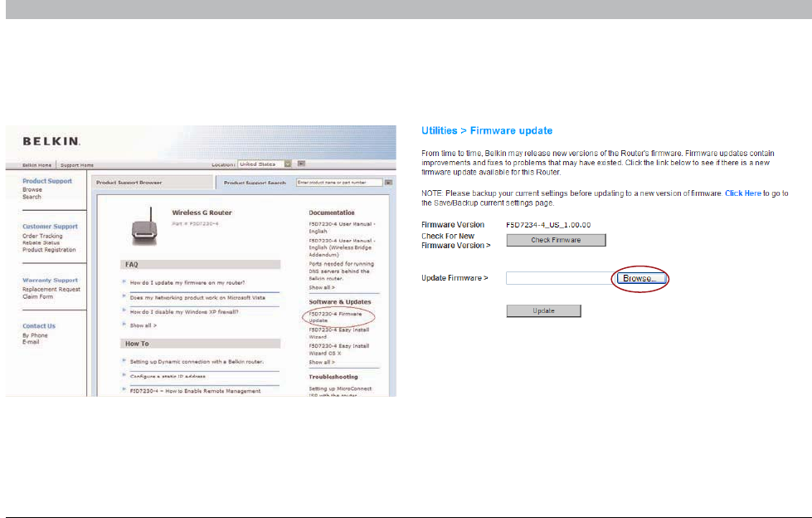This screenshot has width=812, height=518.
Task: Select the Product Support Search tab
Action: (255, 183)
